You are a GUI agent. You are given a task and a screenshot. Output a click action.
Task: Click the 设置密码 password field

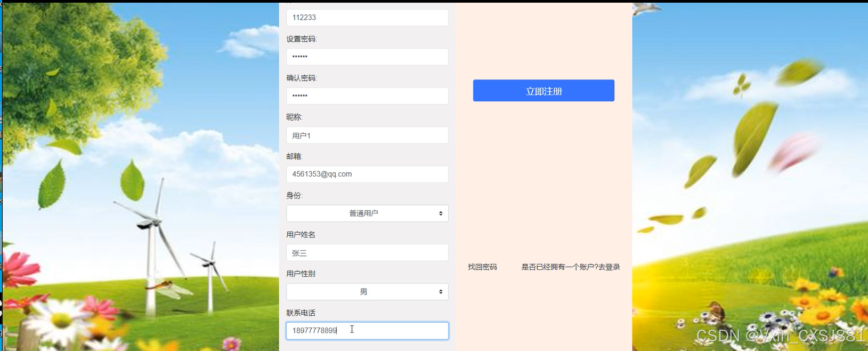pyautogui.click(x=367, y=57)
